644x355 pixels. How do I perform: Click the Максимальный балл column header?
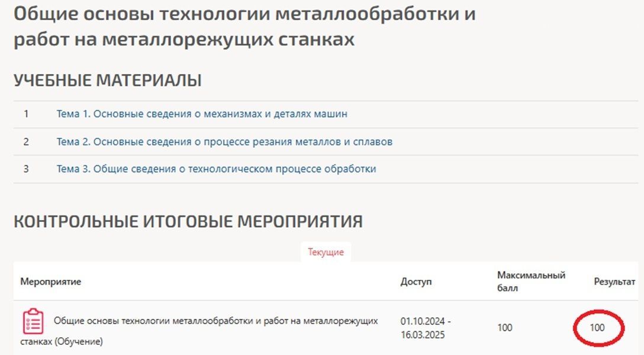pyautogui.click(x=531, y=281)
